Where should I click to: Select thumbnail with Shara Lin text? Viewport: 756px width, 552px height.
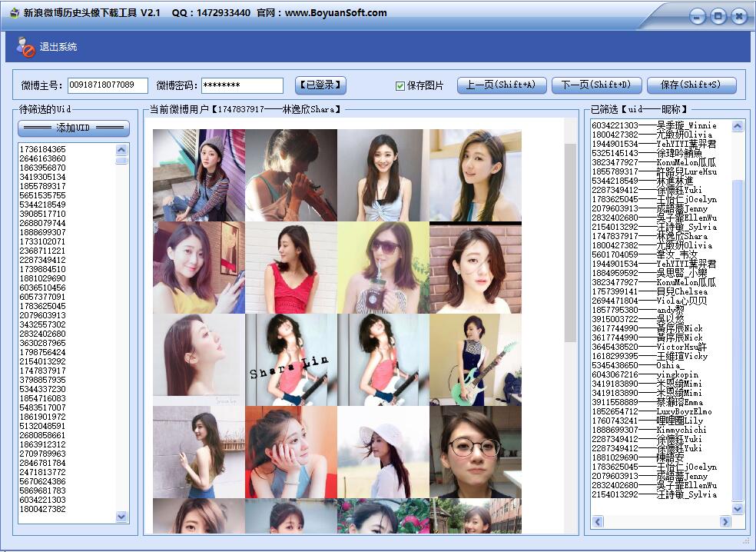[291, 360]
